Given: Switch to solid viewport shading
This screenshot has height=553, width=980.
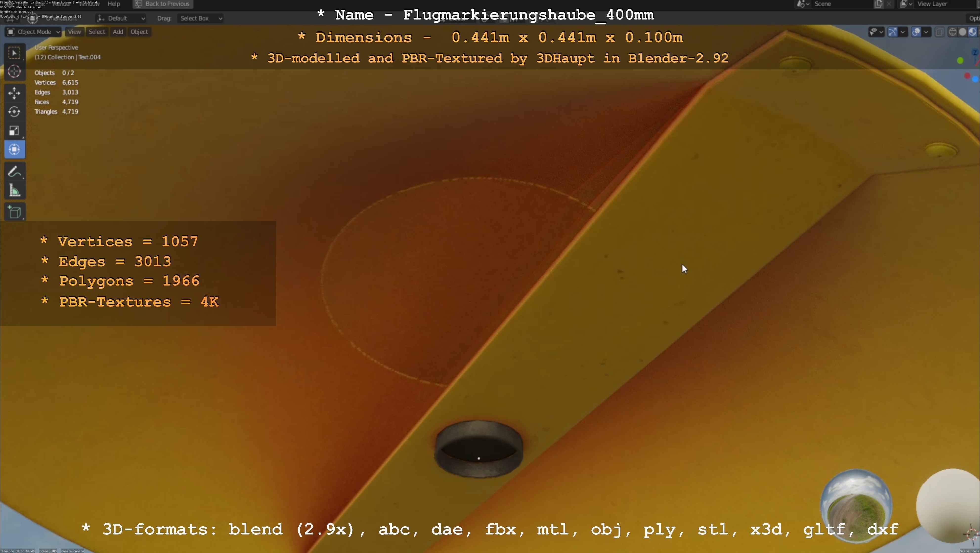Looking at the screenshot, I should tap(962, 32).
